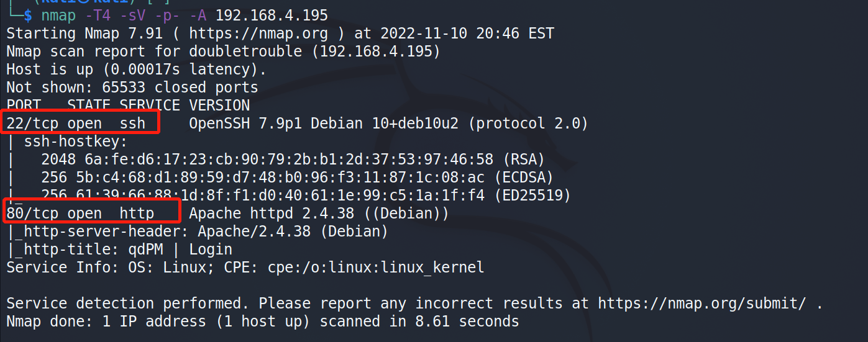
Task: Click the 22/tcp open ssh highlighted entry
Action: pos(81,122)
